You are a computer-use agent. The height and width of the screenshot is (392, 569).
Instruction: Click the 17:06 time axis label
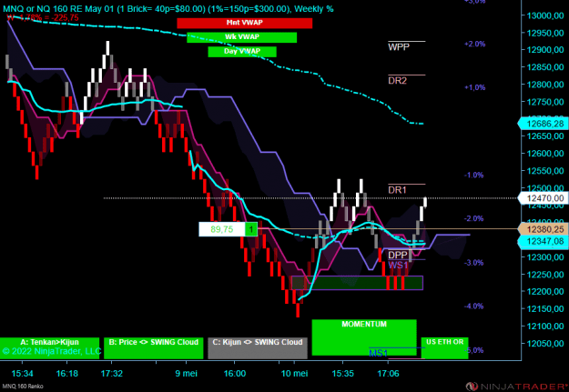point(388,373)
